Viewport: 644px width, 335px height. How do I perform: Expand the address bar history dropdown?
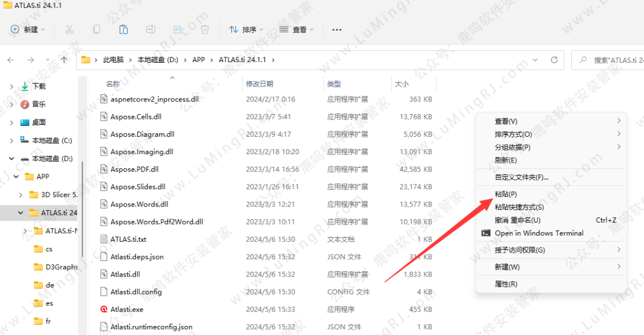(x=535, y=60)
